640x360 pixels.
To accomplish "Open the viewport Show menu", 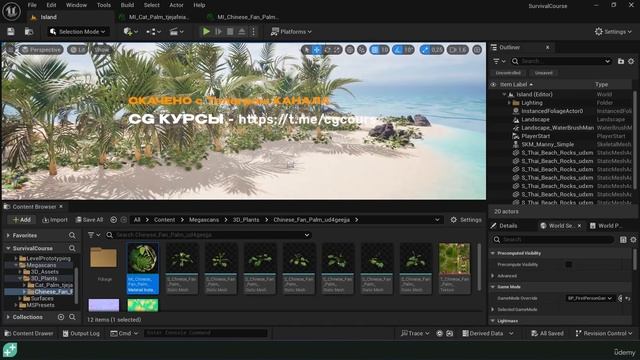I will click(x=101, y=50).
